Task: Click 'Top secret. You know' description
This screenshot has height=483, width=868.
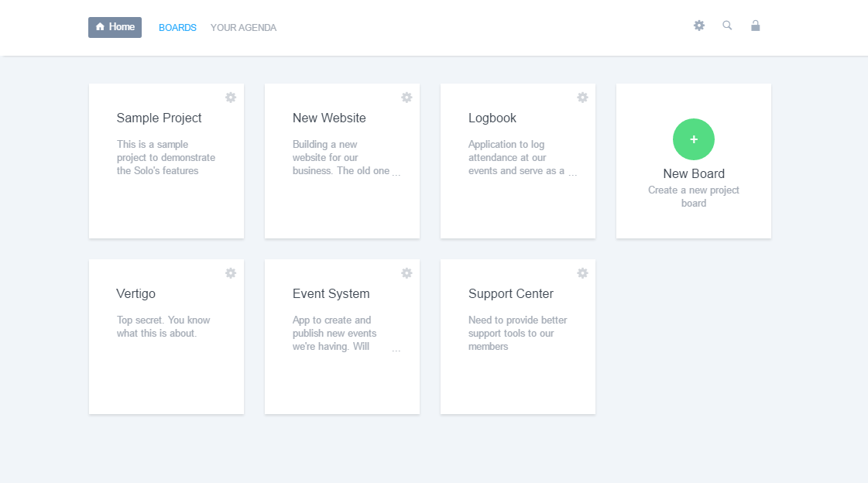Action: 163,327
